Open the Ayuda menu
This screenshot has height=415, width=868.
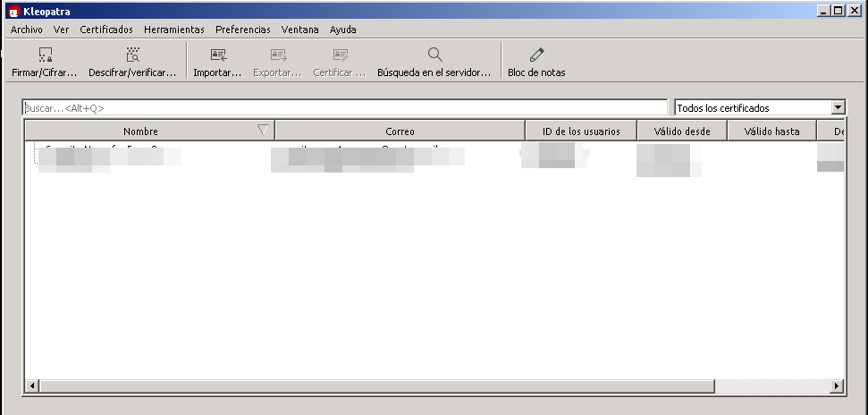click(342, 30)
